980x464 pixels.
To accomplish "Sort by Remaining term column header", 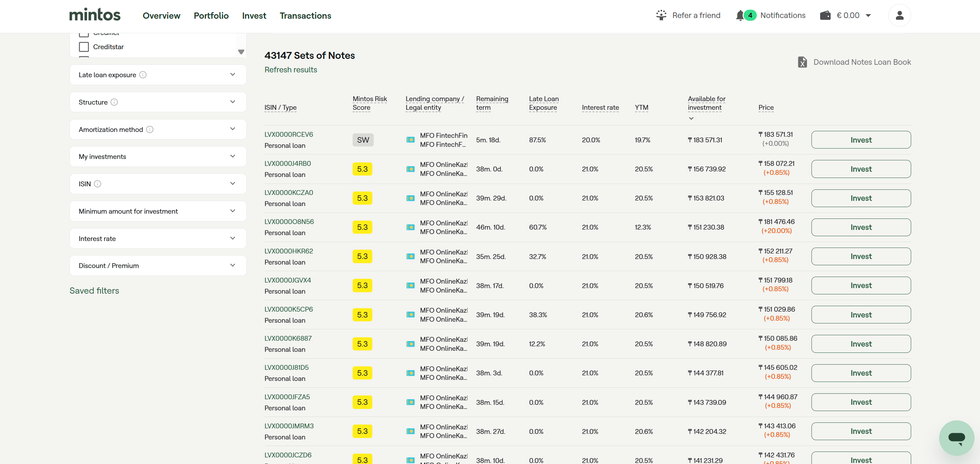I will pos(492,103).
